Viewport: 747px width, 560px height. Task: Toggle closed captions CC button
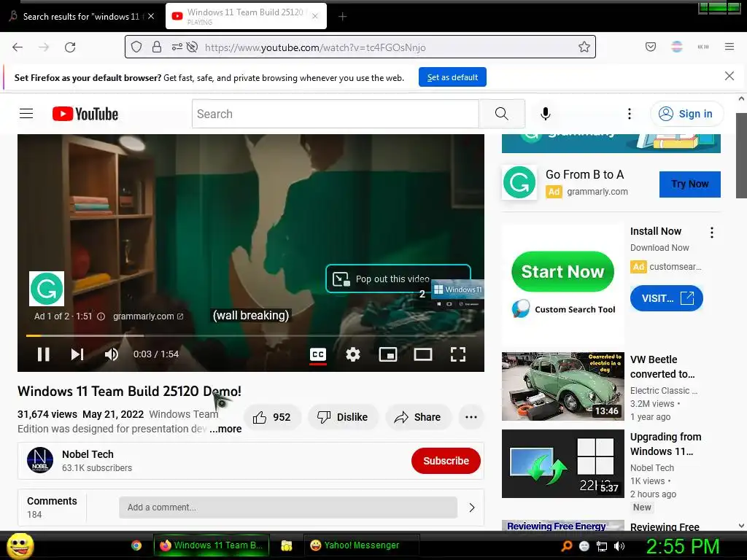[x=318, y=354]
